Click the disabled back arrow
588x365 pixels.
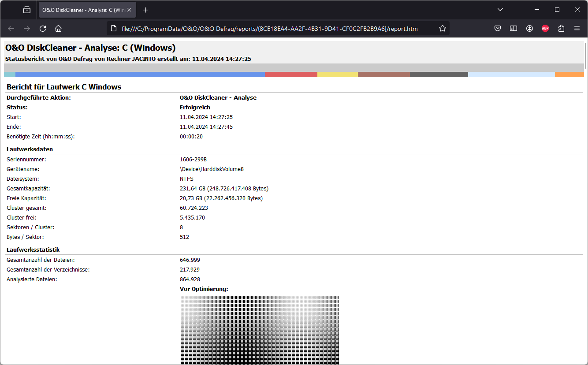pyautogui.click(x=11, y=29)
